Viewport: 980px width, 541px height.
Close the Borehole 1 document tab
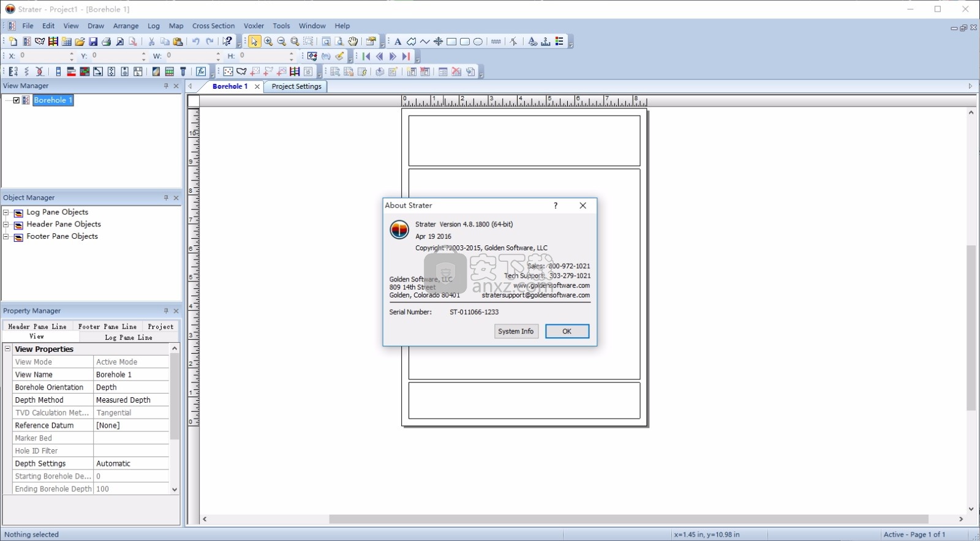257,87
